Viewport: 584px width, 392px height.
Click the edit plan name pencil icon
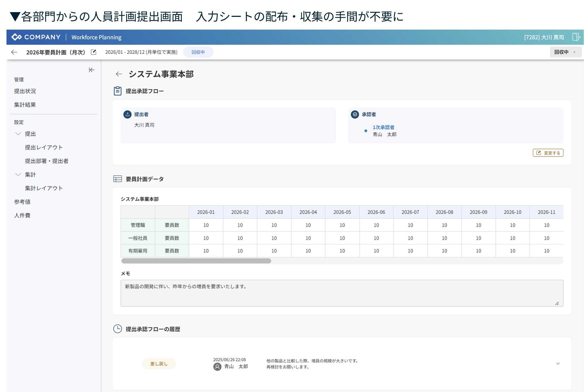click(x=93, y=52)
